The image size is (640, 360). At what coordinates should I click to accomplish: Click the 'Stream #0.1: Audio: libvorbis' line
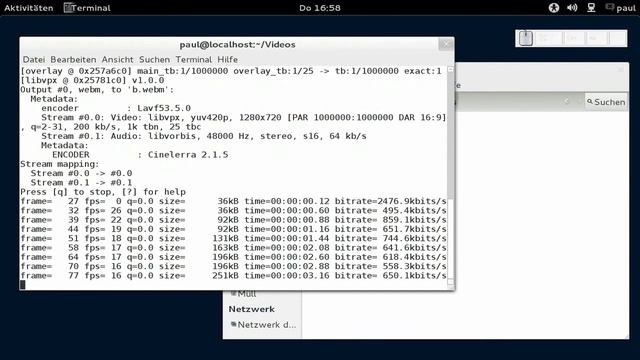click(204, 136)
